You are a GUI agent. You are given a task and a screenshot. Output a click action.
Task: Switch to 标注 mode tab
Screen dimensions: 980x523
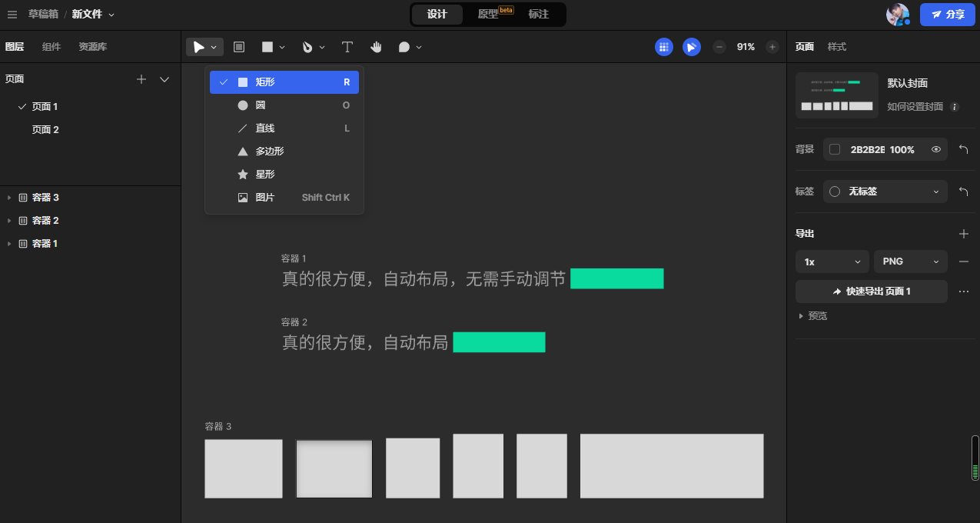(539, 15)
